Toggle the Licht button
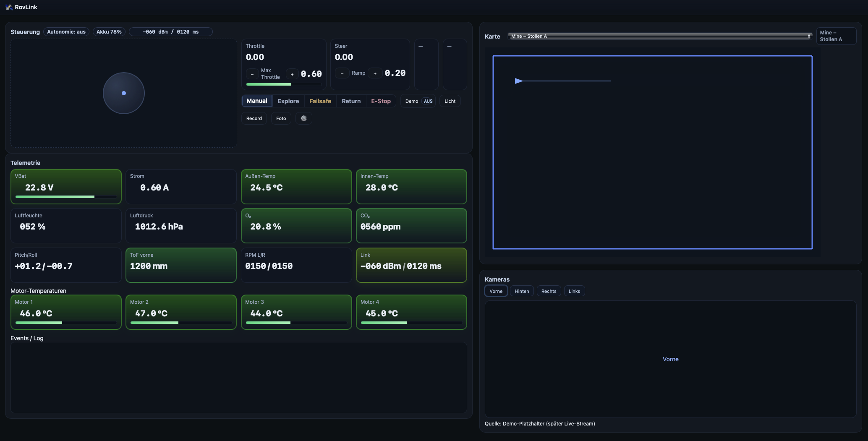Viewport: 868px width, 441px height. tap(450, 101)
